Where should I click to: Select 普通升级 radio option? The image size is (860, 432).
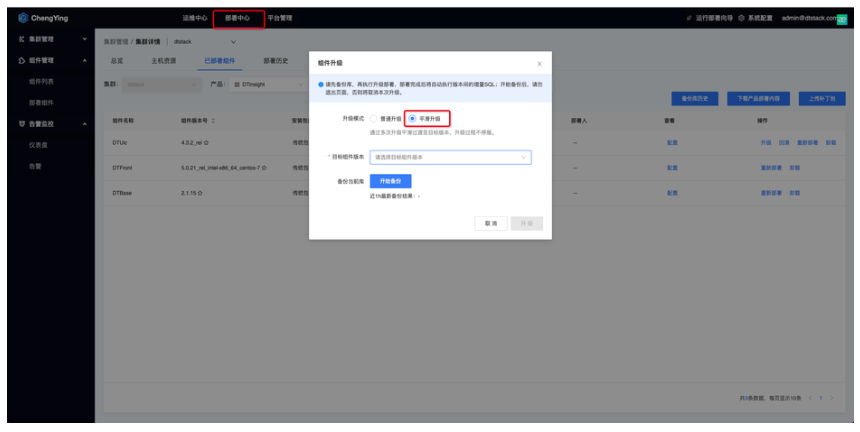374,118
